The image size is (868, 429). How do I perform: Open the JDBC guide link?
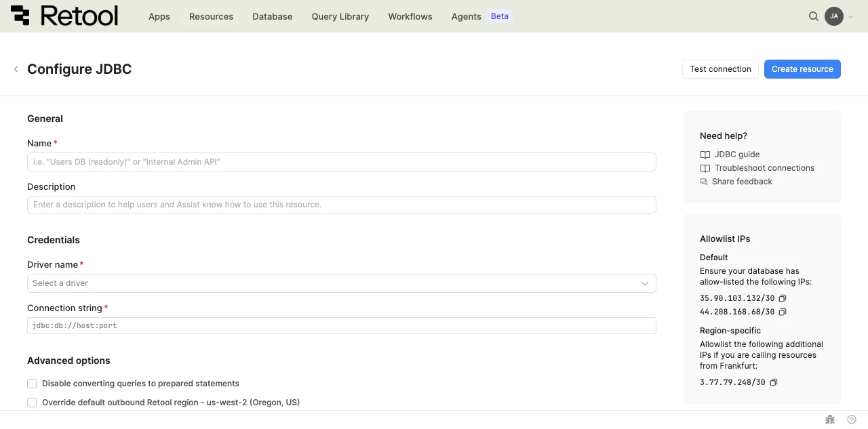736,155
